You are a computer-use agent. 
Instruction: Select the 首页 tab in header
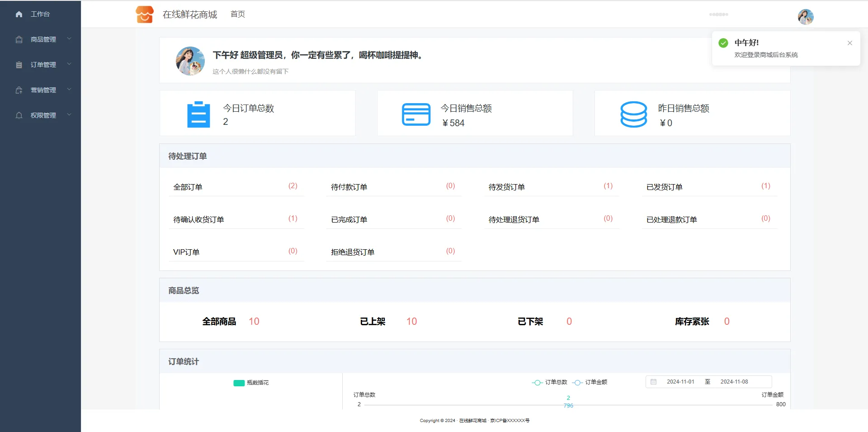tap(238, 14)
